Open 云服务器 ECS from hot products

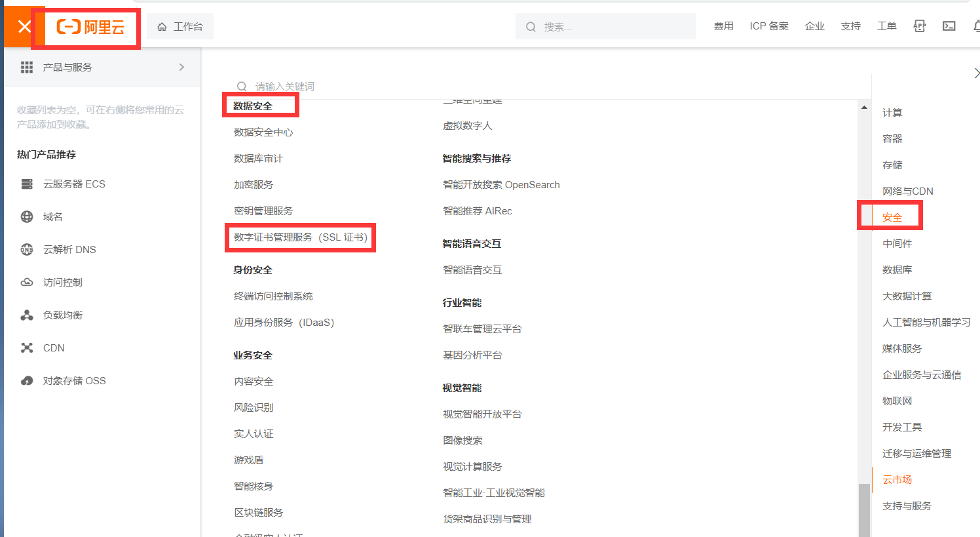(74, 184)
